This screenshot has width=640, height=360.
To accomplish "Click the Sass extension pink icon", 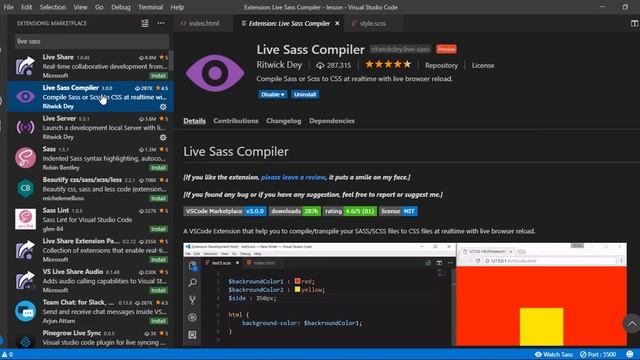I will [25, 158].
